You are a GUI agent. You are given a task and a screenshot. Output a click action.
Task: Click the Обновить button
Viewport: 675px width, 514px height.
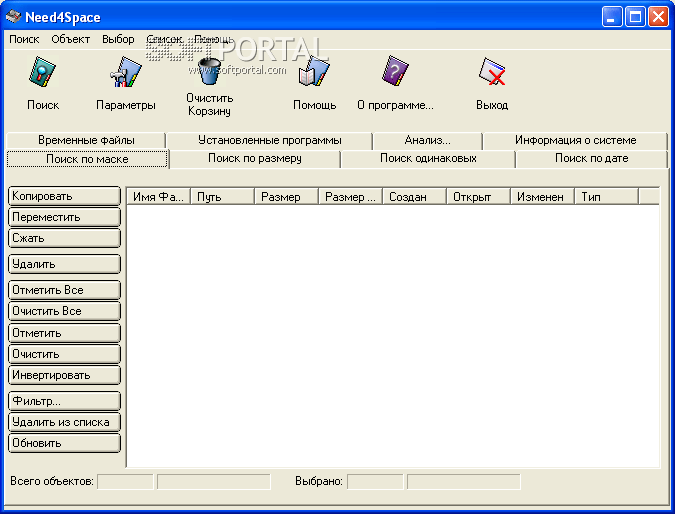point(64,443)
